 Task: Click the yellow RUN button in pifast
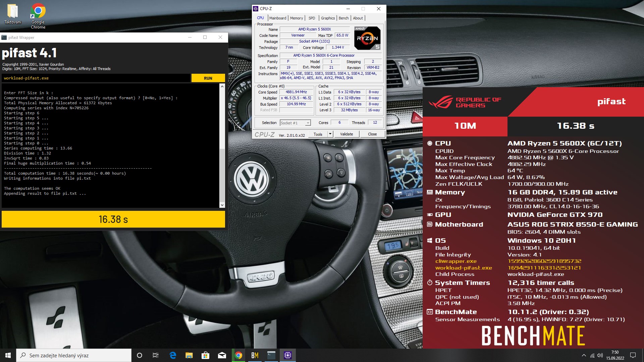tap(208, 78)
